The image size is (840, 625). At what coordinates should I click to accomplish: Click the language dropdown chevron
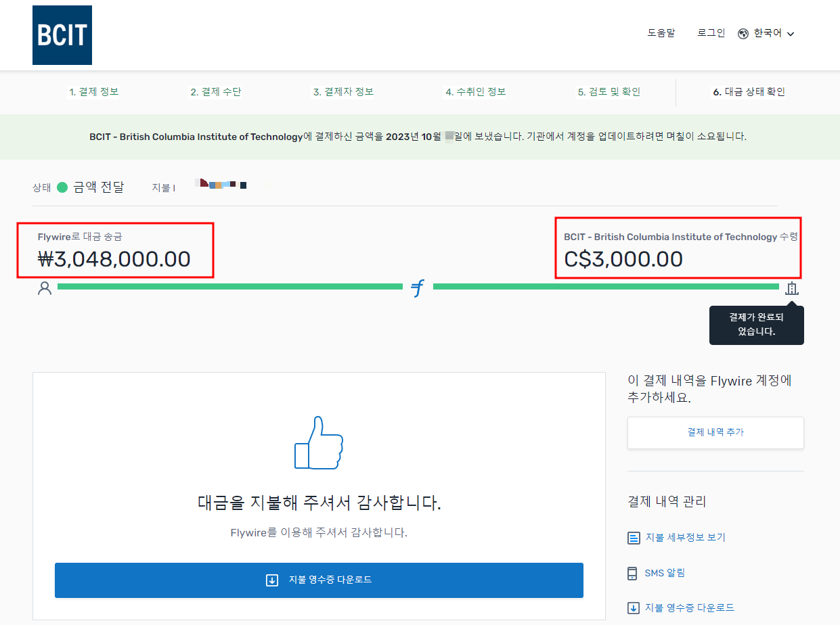(x=791, y=34)
